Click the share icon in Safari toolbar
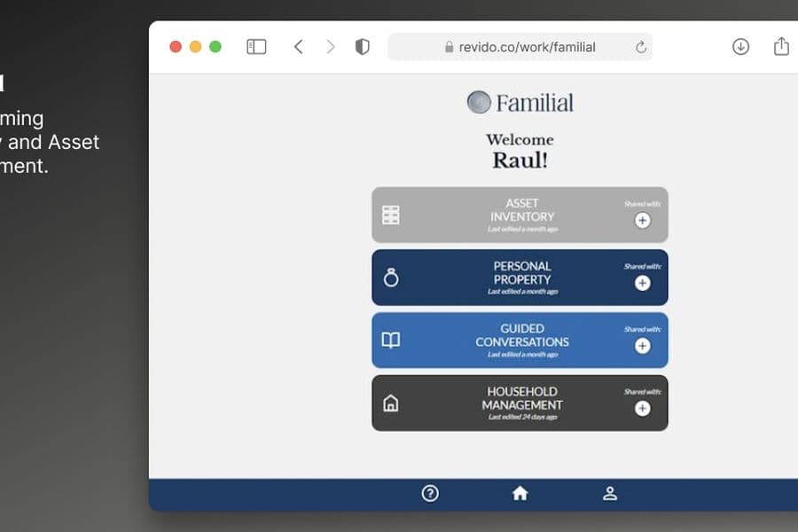The image size is (798, 532). tap(781, 46)
